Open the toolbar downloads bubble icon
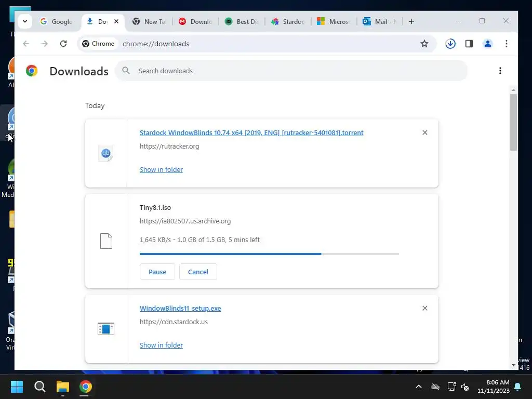This screenshot has width=532, height=399. (x=450, y=44)
